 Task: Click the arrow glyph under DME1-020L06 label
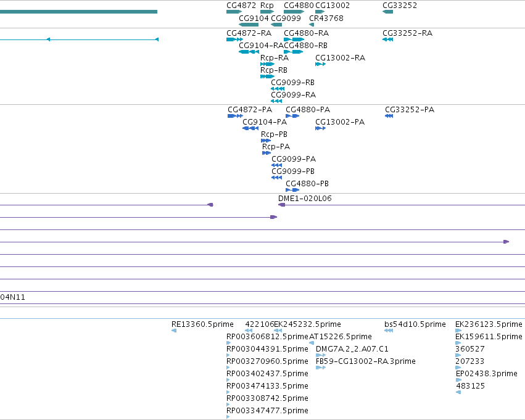tap(281, 205)
